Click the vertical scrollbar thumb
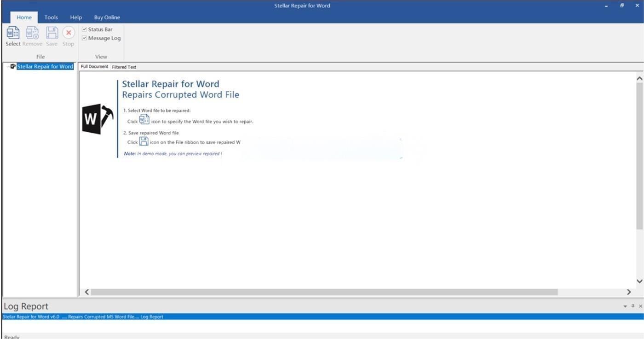This screenshot has width=644, height=339. pyautogui.click(x=639, y=157)
